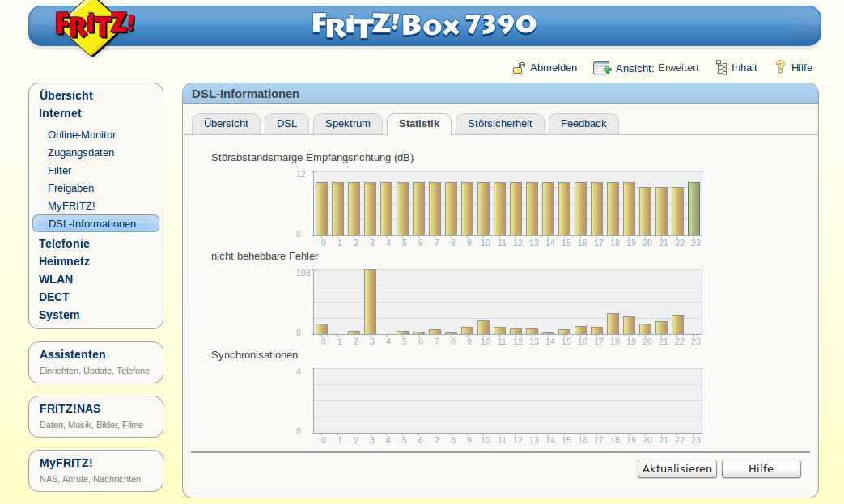Click the green hour 23 margin bar

(x=693, y=209)
